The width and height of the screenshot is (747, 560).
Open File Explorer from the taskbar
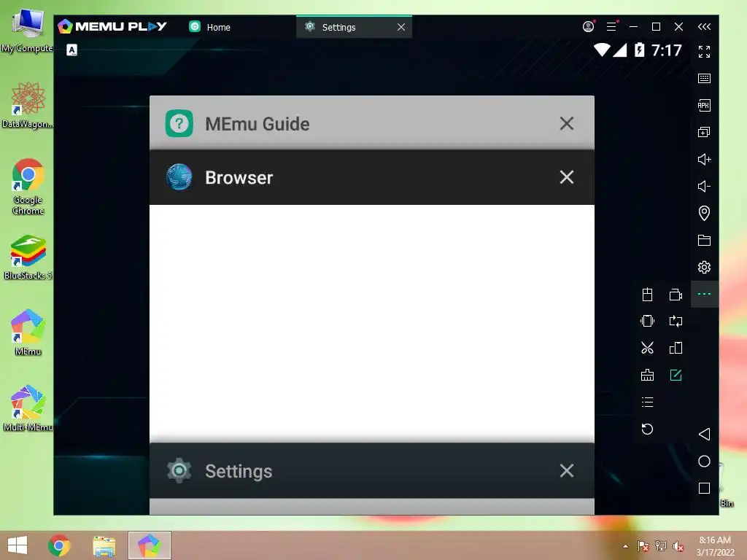coord(104,545)
